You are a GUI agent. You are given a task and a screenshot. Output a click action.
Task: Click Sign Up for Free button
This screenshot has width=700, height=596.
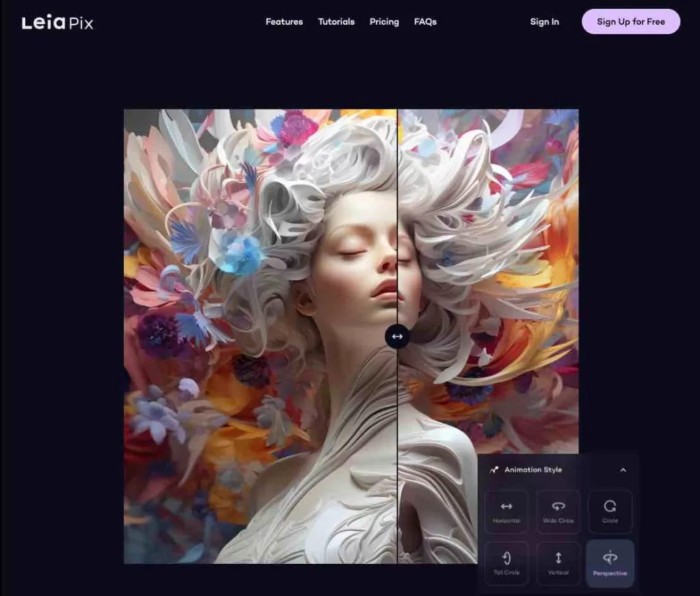631,21
